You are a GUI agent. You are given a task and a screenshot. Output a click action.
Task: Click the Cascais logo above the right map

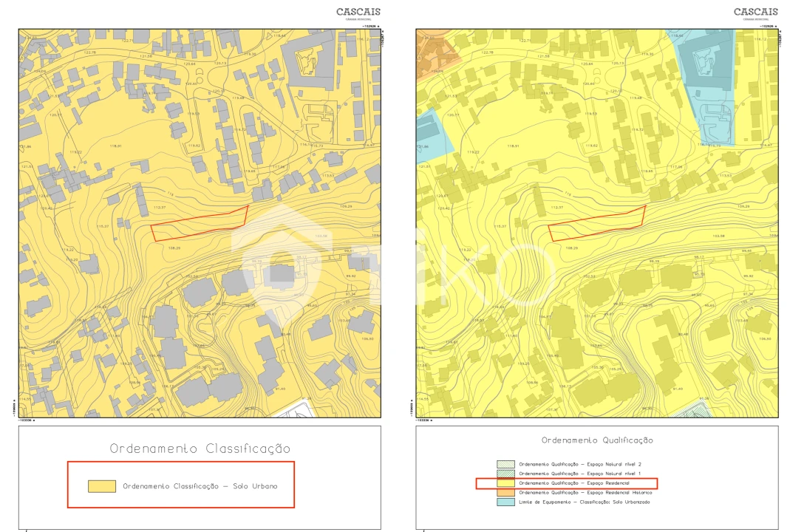coord(756,13)
